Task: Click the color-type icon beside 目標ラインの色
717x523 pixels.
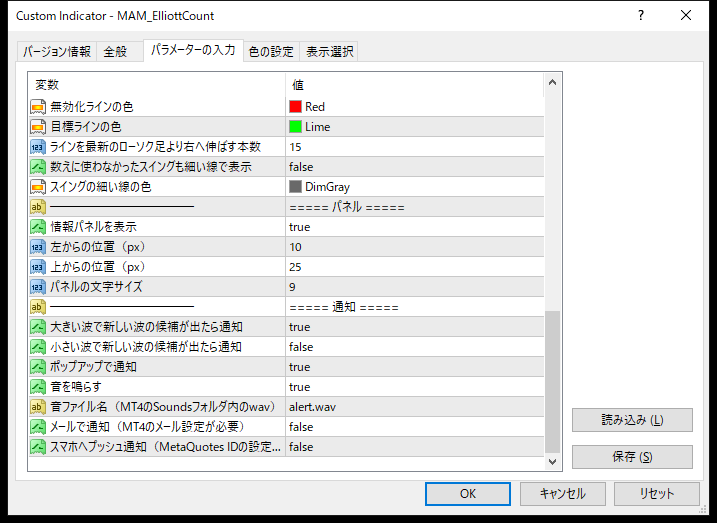Action: 38,127
